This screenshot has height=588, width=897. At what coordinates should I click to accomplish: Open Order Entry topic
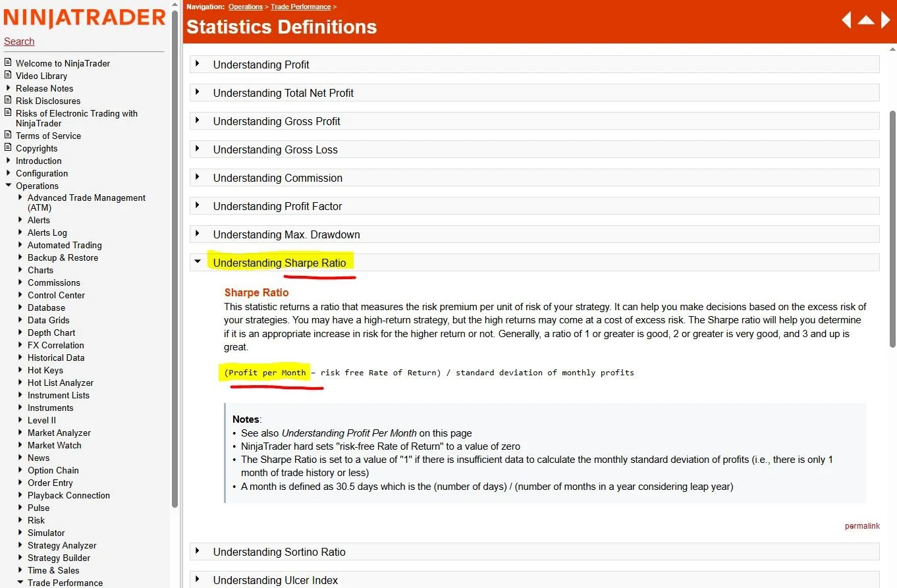[x=50, y=483]
